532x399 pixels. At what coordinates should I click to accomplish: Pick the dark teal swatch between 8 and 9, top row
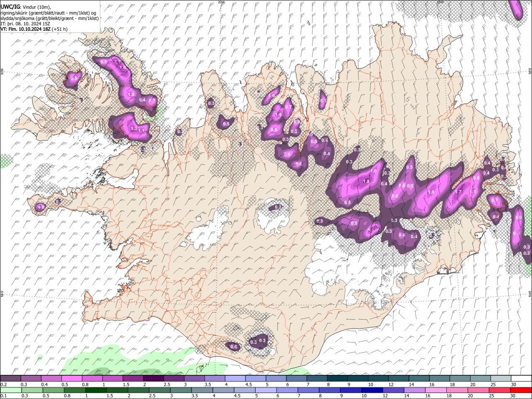coord(337,379)
